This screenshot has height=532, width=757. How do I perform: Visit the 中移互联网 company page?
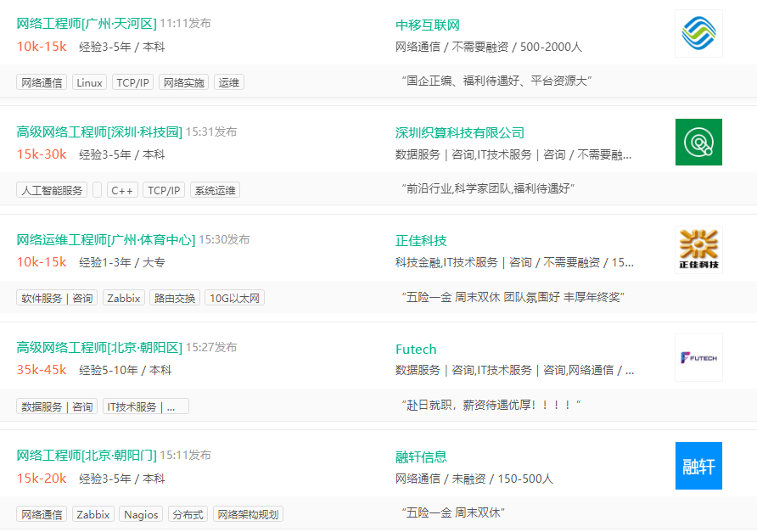[427, 25]
